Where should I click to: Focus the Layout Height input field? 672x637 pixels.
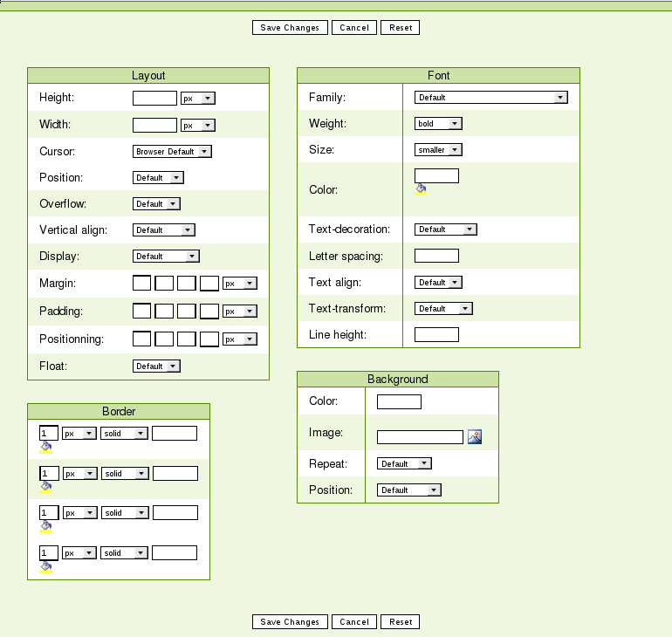point(154,99)
